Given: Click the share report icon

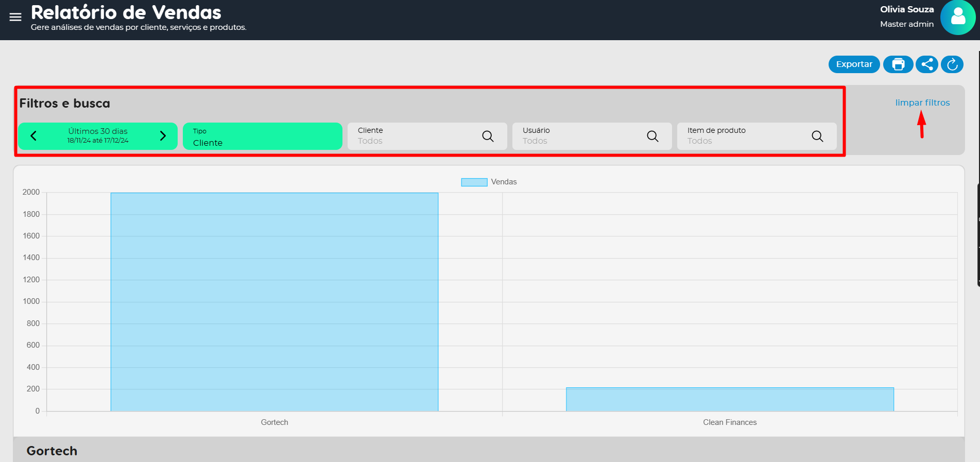Looking at the screenshot, I should 927,64.
